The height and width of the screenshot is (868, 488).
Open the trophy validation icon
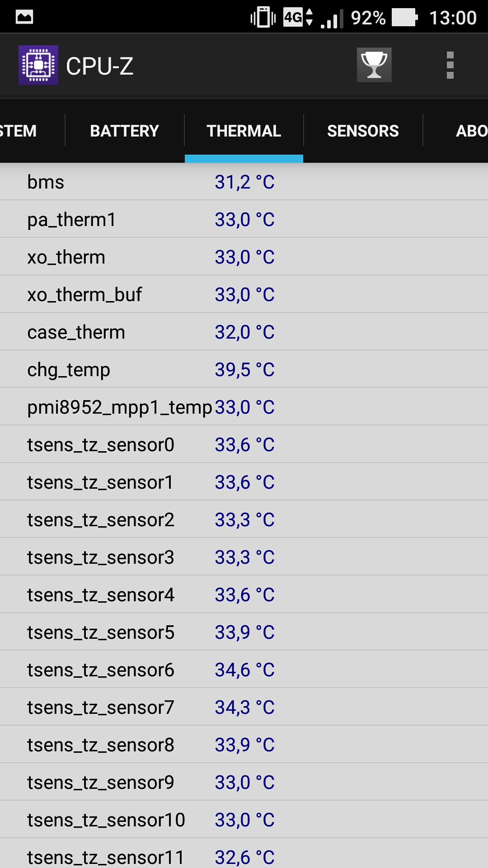point(374,65)
